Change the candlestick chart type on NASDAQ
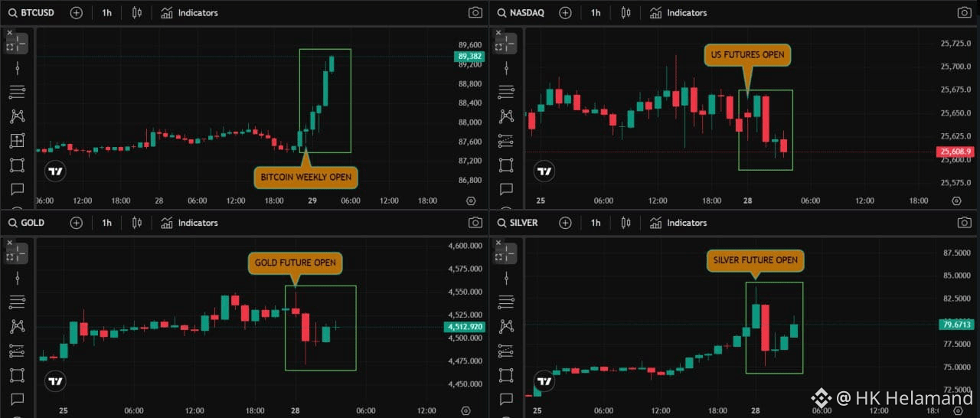This screenshot has width=980, height=418. (626, 13)
